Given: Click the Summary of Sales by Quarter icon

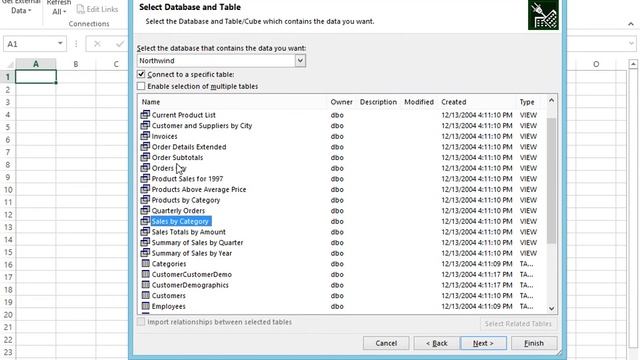Looking at the screenshot, I should (x=145, y=242).
